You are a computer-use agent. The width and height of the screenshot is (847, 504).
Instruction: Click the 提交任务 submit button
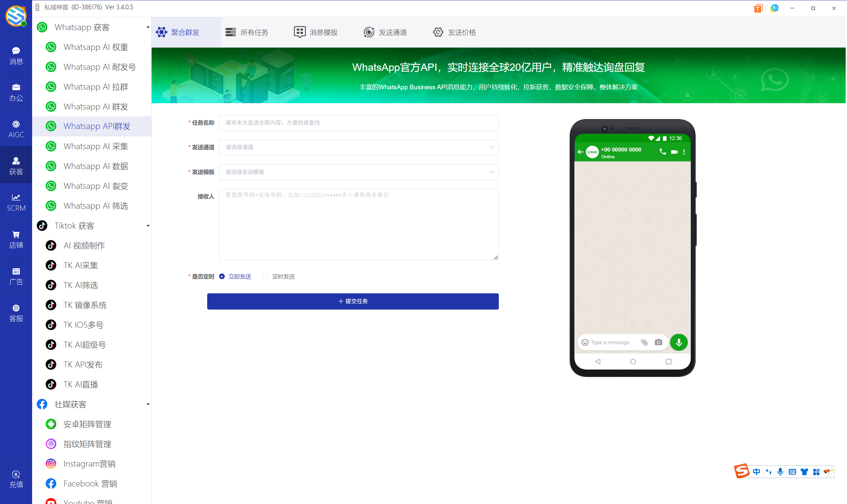coord(353,301)
